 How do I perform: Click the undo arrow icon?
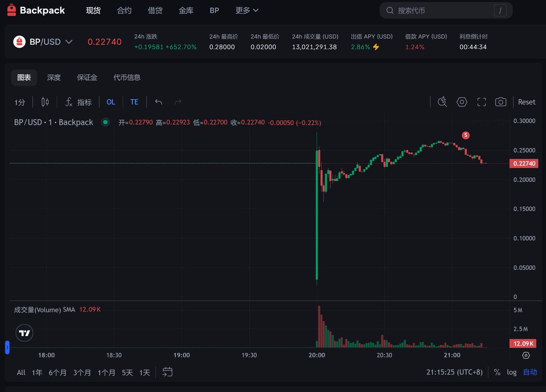[x=158, y=102]
